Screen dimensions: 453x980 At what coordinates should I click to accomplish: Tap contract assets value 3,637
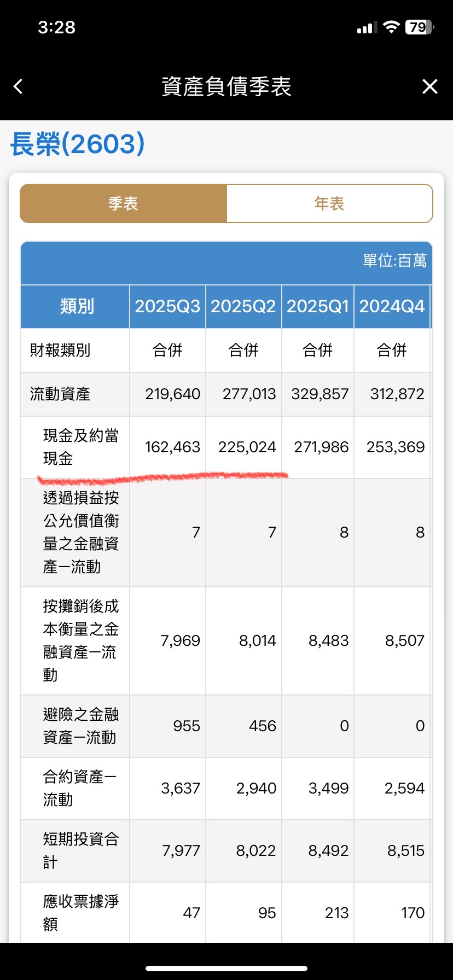181,788
